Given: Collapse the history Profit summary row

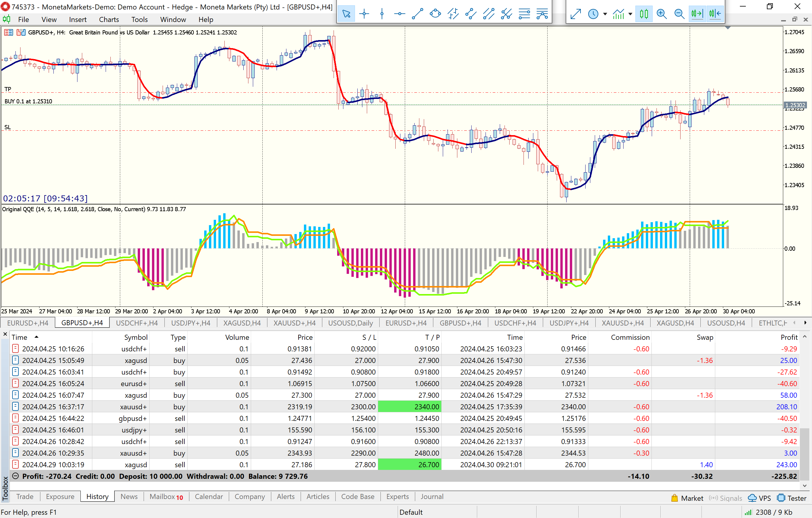Looking at the screenshot, I should point(15,476).
